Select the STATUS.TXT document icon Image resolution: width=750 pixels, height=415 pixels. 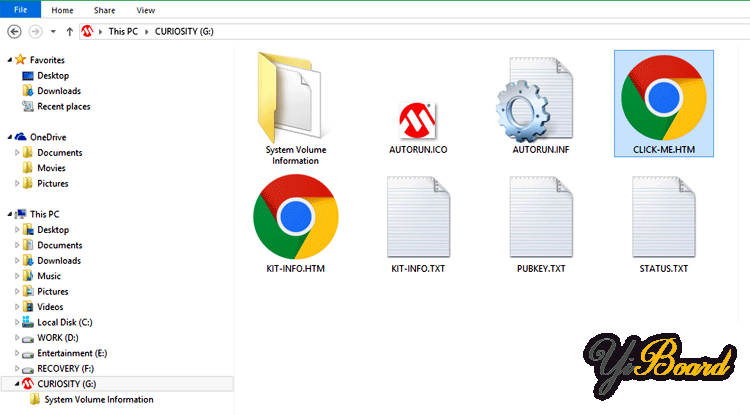point(663,217)
